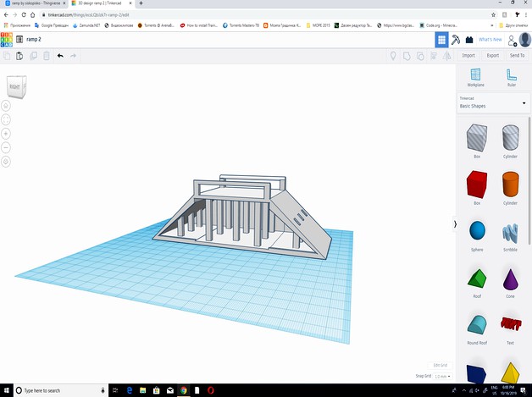Screen dimensions: 532x397
Task: Select the Ruler tool
Action: tap(512, 75)
